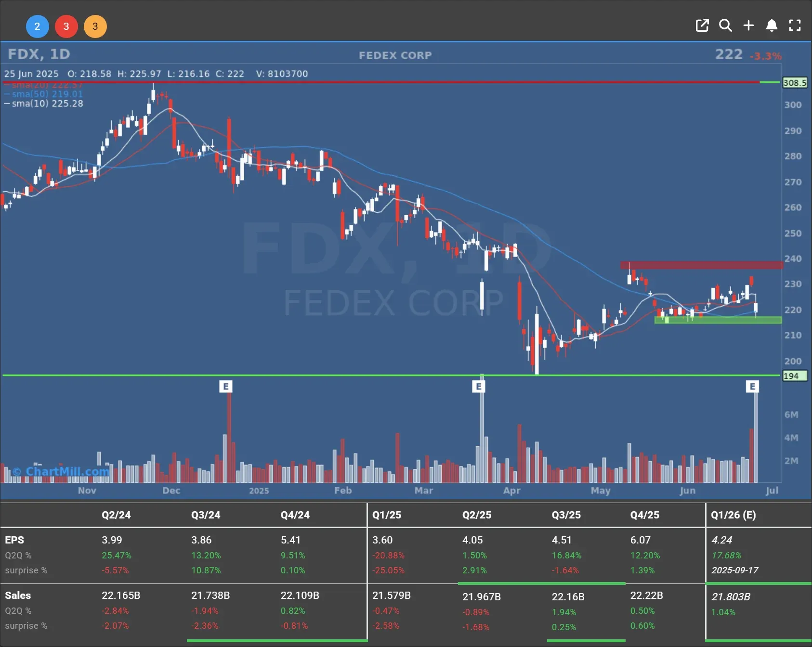Click the December earnings E marker
The height and width of the screenshot is (647, 812).
click(x=226, y=387)
